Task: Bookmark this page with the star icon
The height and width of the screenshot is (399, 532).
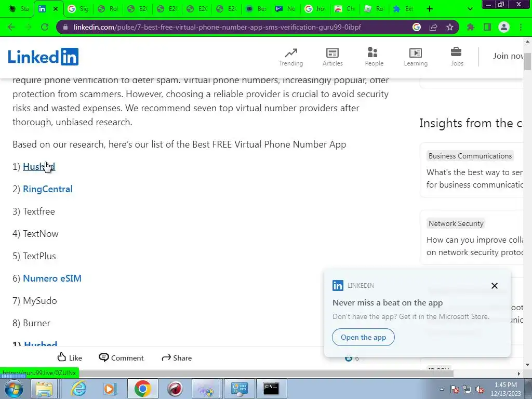Action: pyautogui.click(x=450, y=27)
